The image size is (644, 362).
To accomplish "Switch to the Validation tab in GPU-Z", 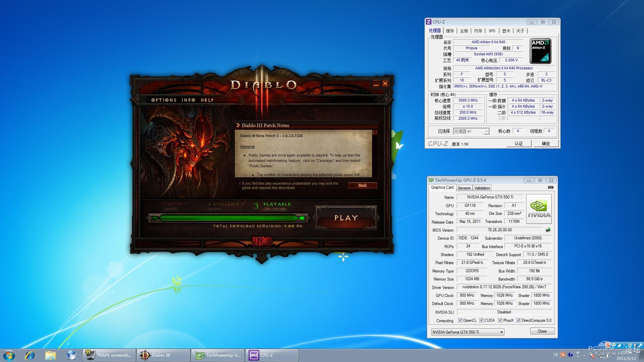I will (x=482, y=188).
